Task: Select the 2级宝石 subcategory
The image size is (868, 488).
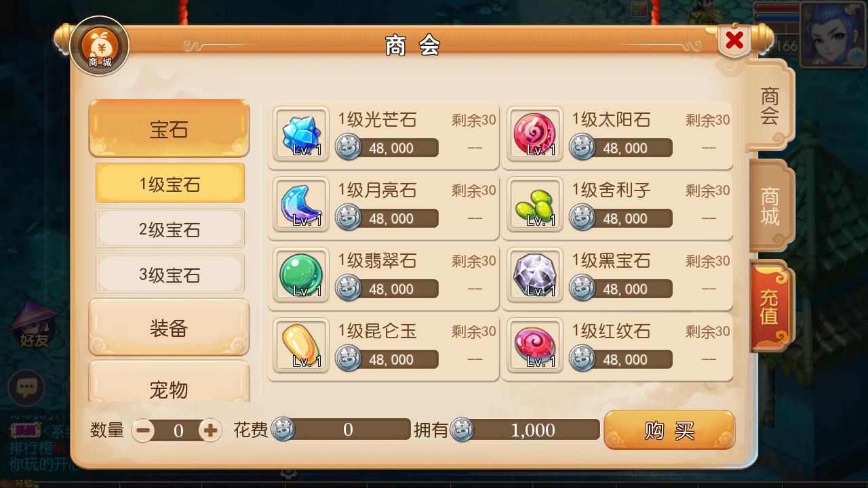Action: coord(170,229)
